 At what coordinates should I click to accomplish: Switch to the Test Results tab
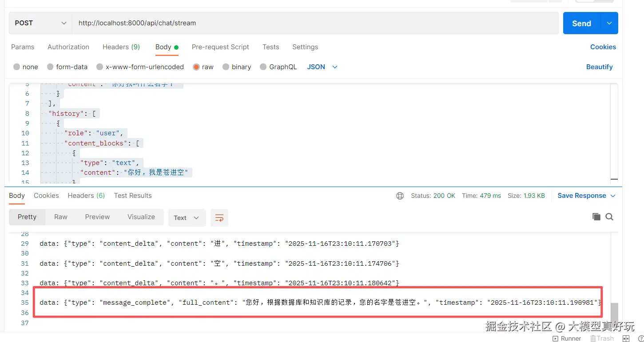point(133,196)
